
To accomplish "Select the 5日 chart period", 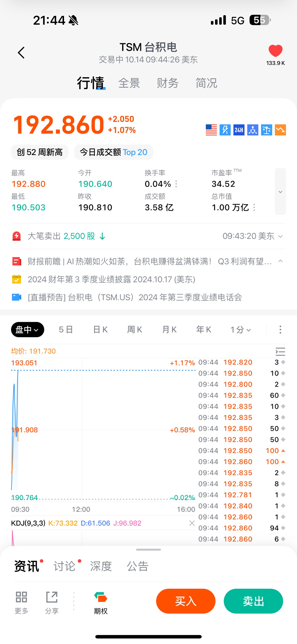I will pos(66,330).
